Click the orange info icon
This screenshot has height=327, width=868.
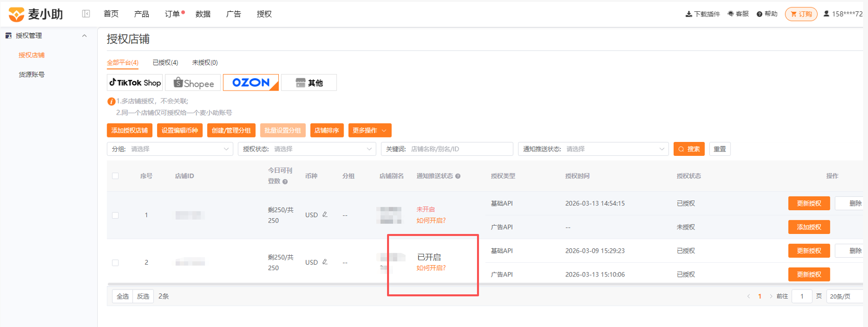(x=111, y=101)
